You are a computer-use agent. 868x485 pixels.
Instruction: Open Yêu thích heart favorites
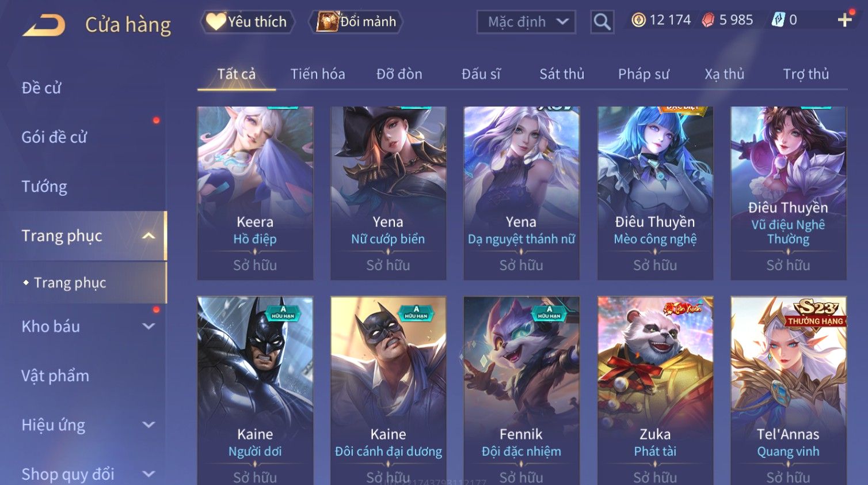point(248,22)
